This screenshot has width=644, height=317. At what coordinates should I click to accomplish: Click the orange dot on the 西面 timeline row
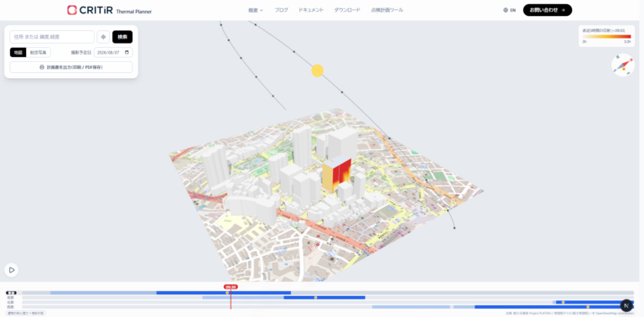pyautogui.click(x=588, y=307)
